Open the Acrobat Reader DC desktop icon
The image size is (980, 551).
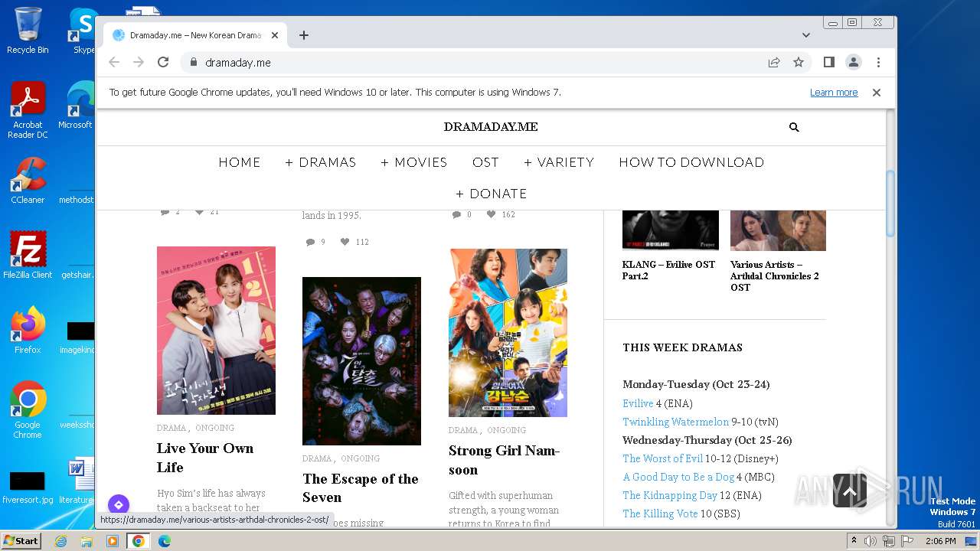(x=28, y=110)
